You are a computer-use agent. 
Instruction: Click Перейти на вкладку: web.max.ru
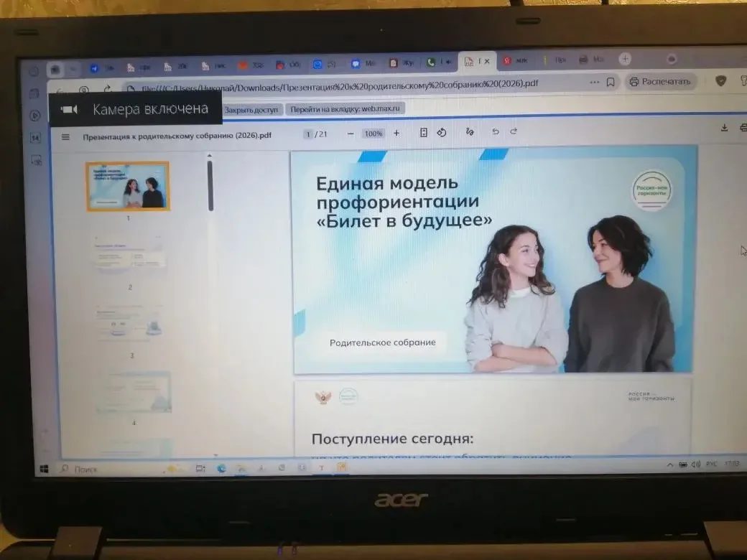[x=345, y=109]
